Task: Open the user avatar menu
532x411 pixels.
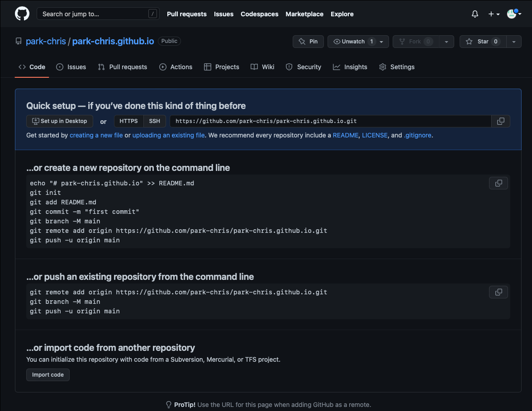Action: point(514,14)
